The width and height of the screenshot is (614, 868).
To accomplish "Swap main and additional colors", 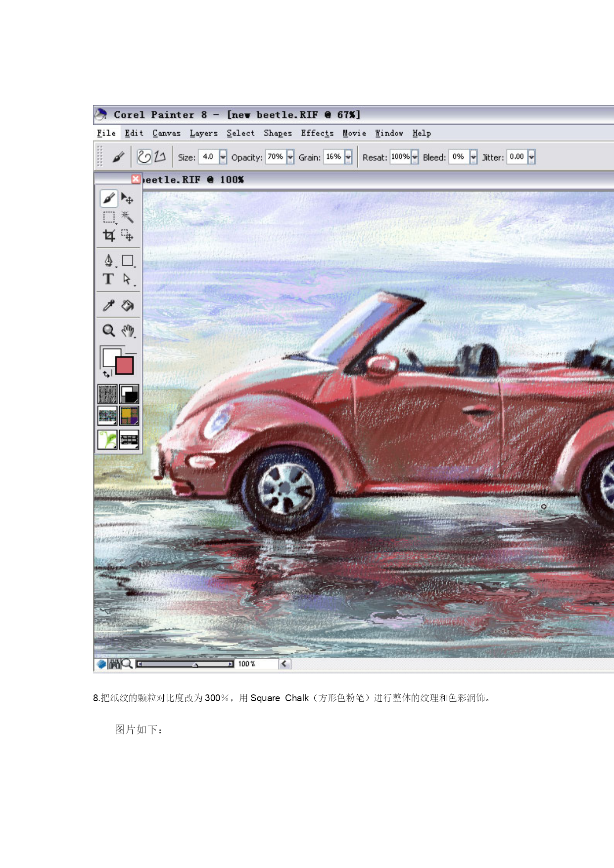I will pyautogui.click(x=107, y=374).
